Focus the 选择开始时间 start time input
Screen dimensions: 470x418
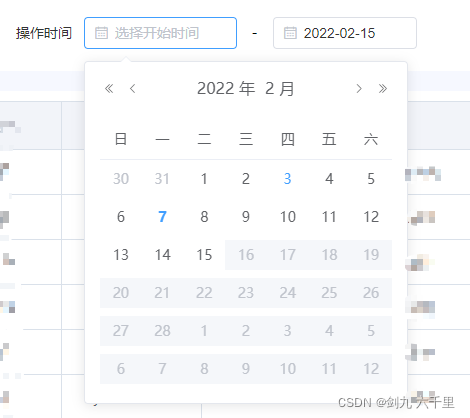coord(160,33)
